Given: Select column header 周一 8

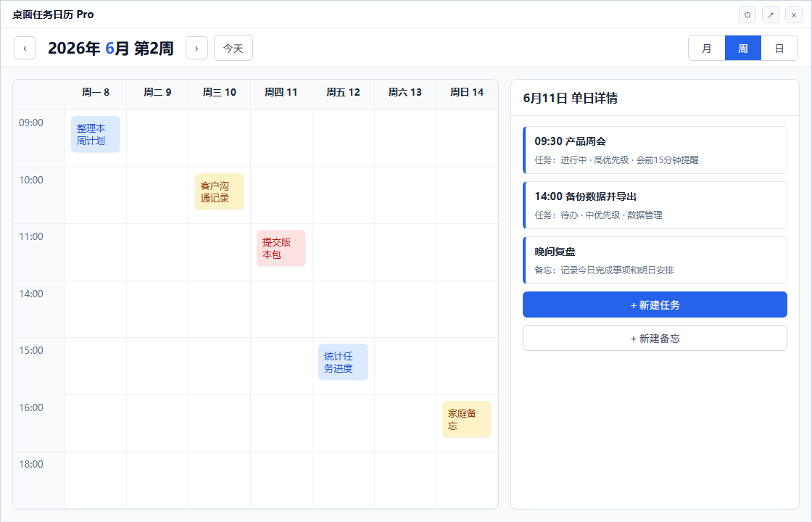Looking at the screenshot, I should (x=96, y=92).
